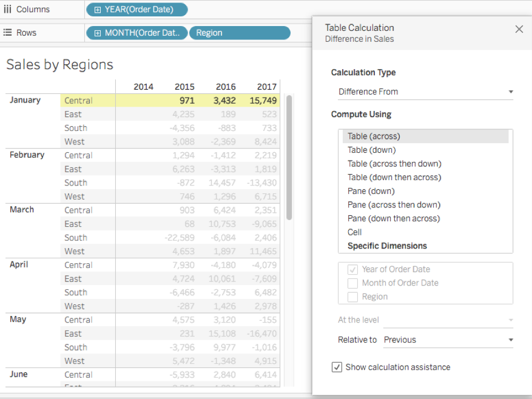Enable the Region dimension checkbox

(x=352, y=297)
